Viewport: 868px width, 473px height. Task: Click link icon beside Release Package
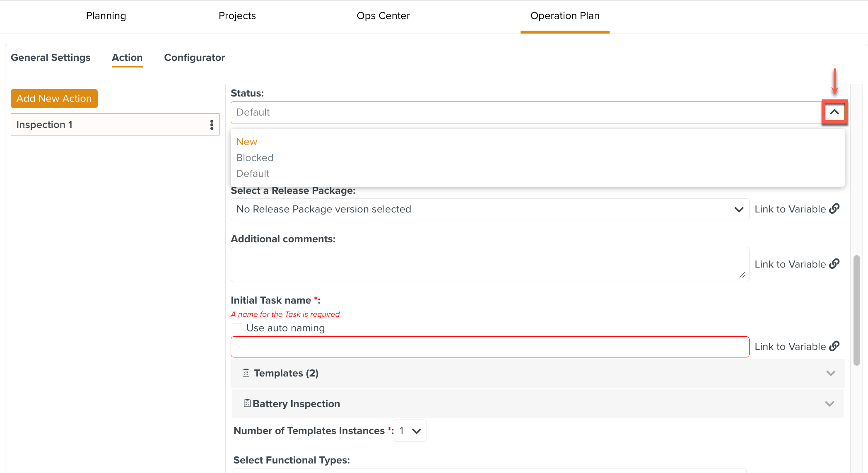(x=834, y=209)
